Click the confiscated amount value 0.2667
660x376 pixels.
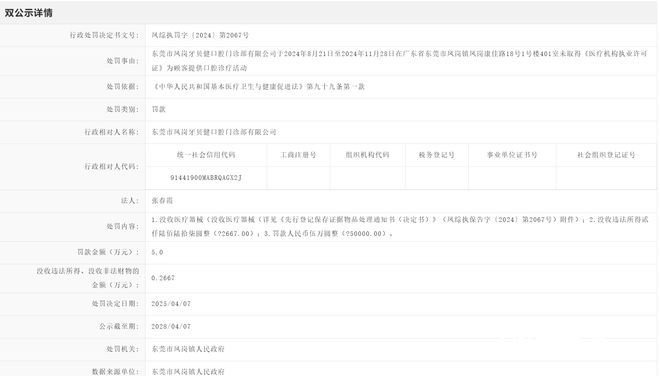click(163, 278)
